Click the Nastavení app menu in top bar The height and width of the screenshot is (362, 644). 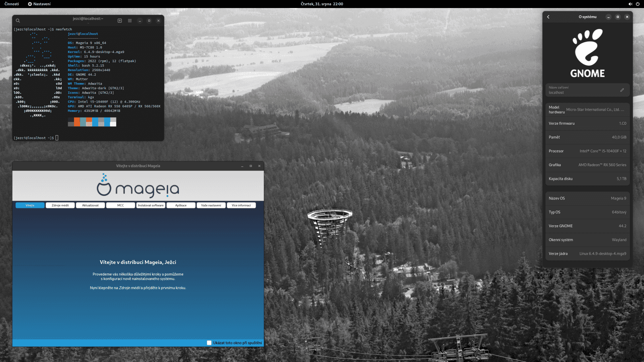tap(39, 4)
